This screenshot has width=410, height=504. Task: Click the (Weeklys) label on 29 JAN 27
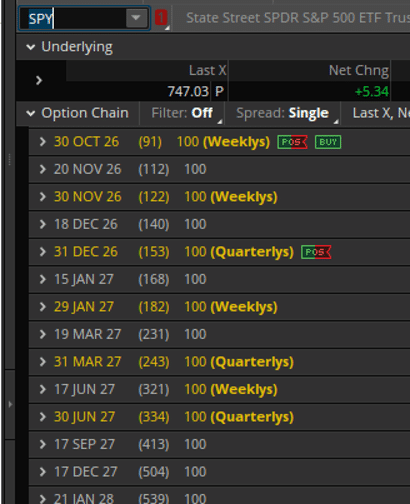[x=244, y=307]
